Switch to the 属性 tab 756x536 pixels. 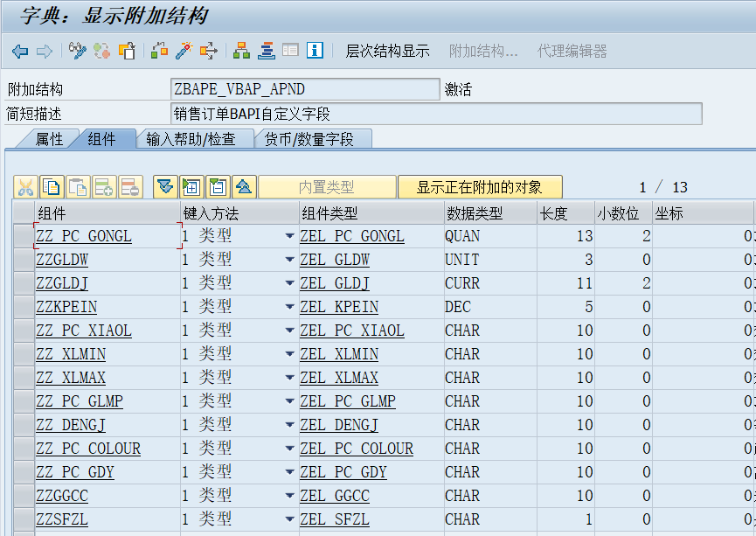49,139
